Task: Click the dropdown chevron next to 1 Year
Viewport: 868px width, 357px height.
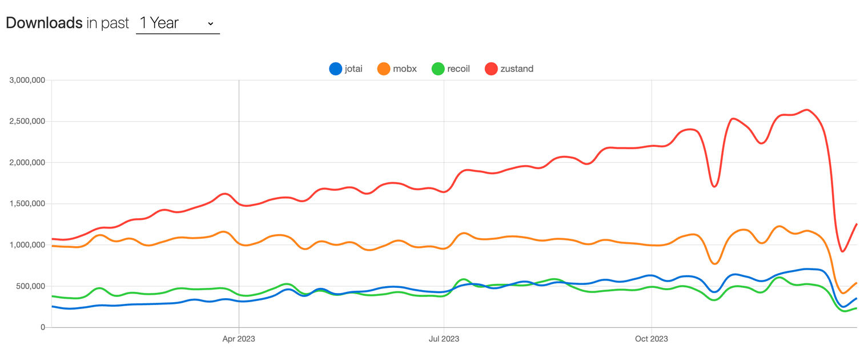Action: [x=210, y=24]
